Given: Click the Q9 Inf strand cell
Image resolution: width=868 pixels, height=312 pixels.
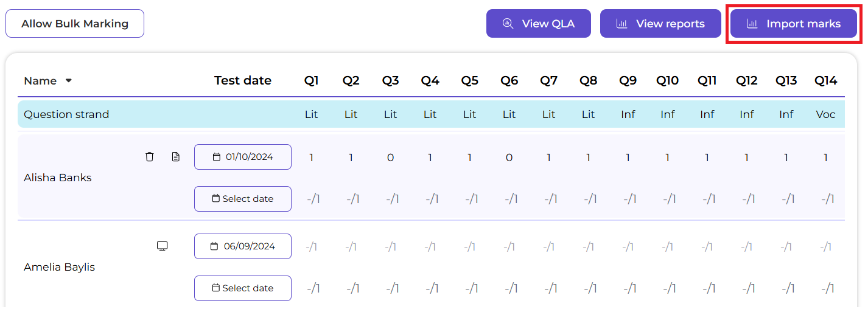Looking at the screenshot, I should [628, 114].
